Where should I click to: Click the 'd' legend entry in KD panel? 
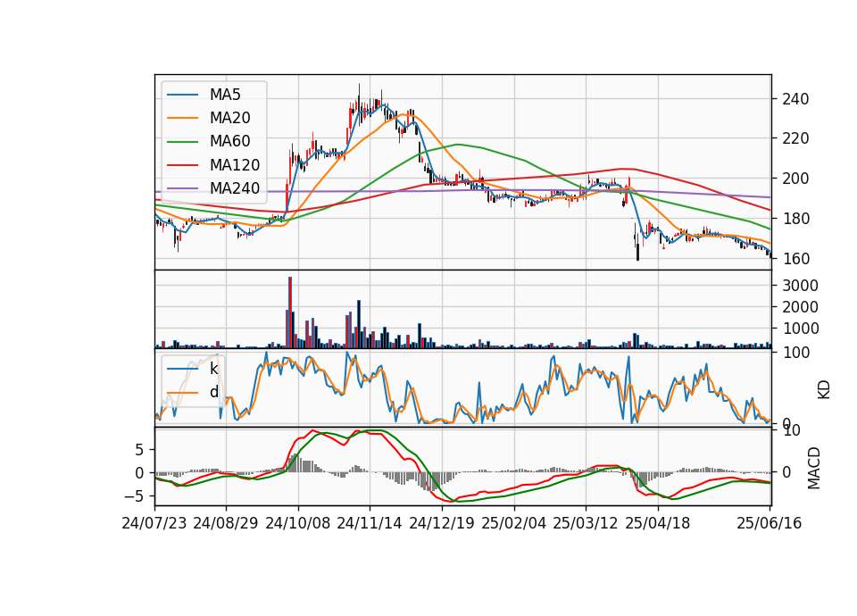tap(193, 392)
